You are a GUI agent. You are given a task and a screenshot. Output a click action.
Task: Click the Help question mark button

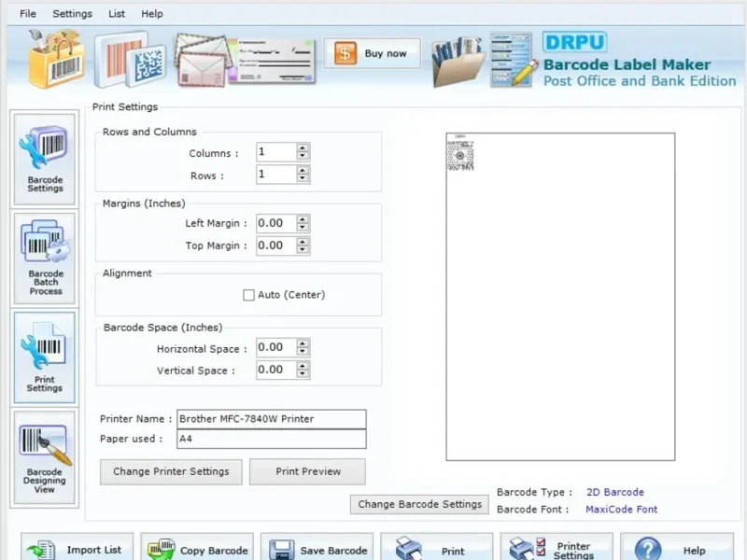[677, 548]
